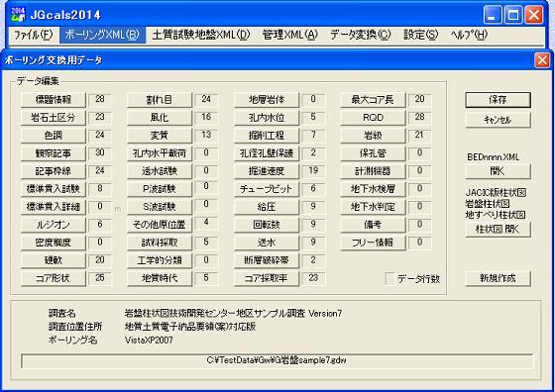Click the 掘削工程 button
555x392 pixels.
tap(267, 136)
